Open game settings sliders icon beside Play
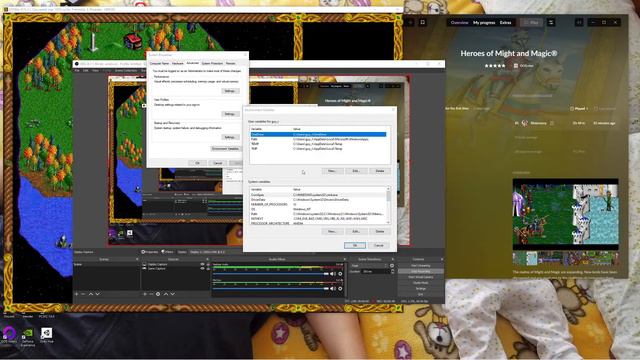This screenshot has height=360, width=640. [x=551, y=22]
